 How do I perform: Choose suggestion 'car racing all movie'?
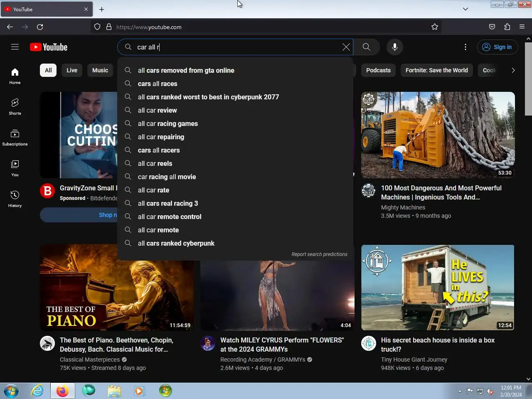pos(235,177)
